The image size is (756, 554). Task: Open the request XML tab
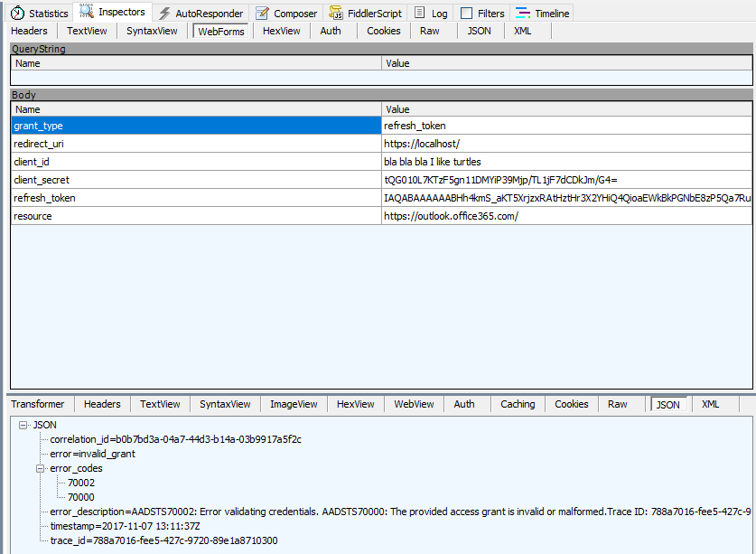coord(523,31)
